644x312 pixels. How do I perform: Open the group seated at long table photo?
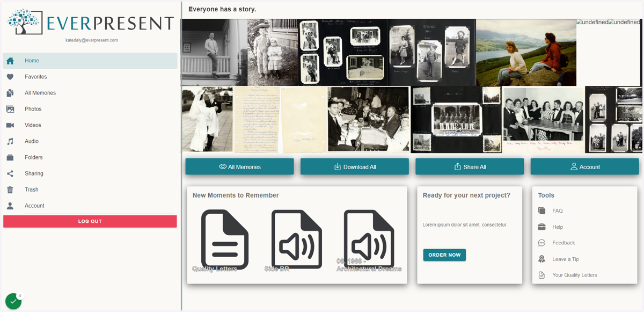point(543,120)
